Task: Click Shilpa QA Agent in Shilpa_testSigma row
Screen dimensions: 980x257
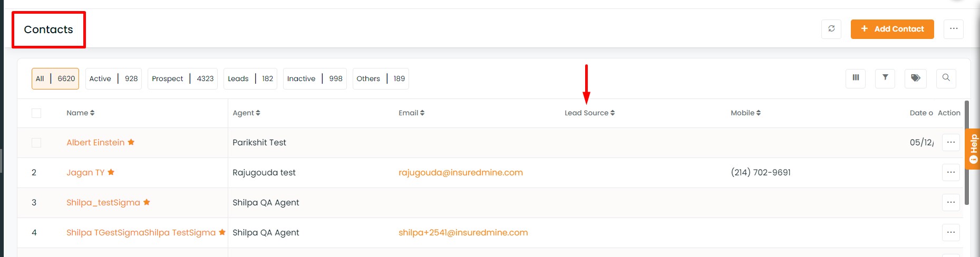Action: pyautogui.click(x=266, y=202)
